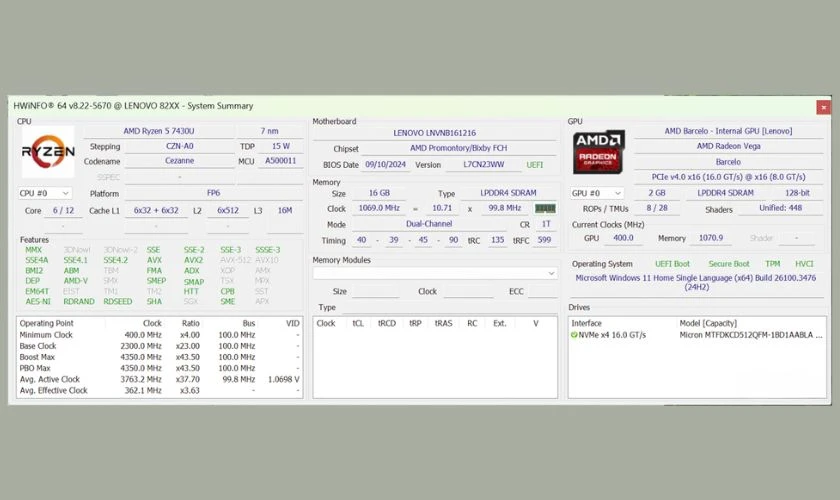Close the HWiNFO System Summary window

[x=823, y=106]
